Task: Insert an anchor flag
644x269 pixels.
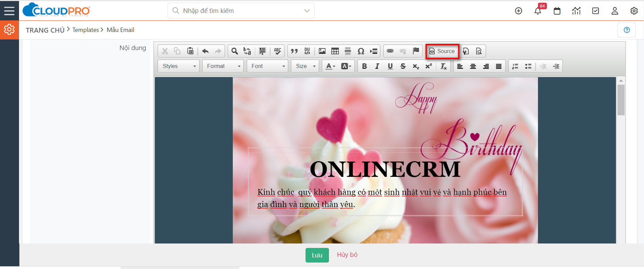Action: pyautogui.click(x=416, y=51)
